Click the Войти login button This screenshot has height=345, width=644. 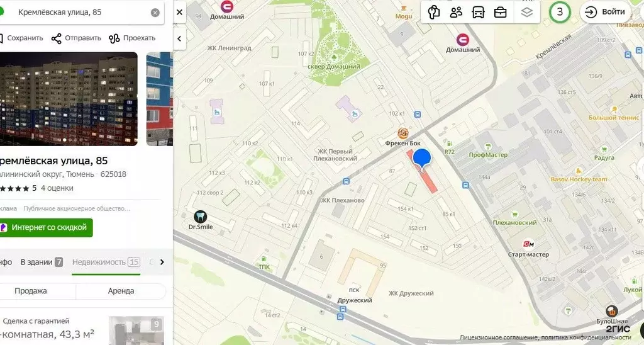pos(604,12)
